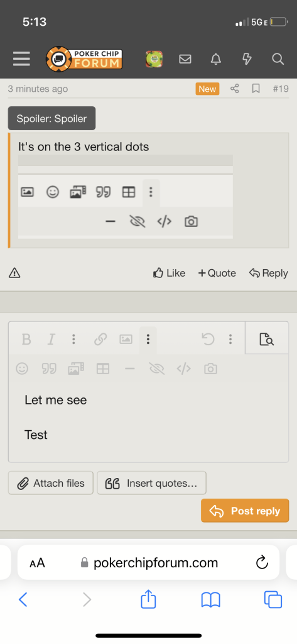Open forum search magnifier
Image resolution: width=297 pixels, height=644 pixels.
pos(278,59)
